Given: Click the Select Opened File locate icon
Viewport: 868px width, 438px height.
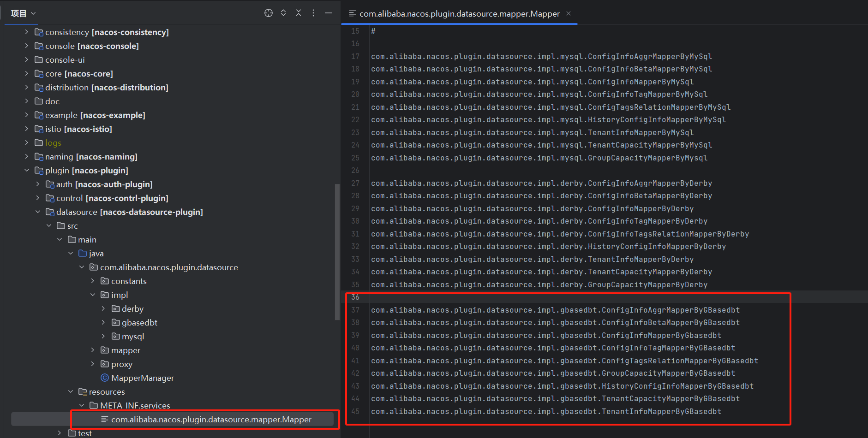Looking at the screenshot, I should click(269, 13).
